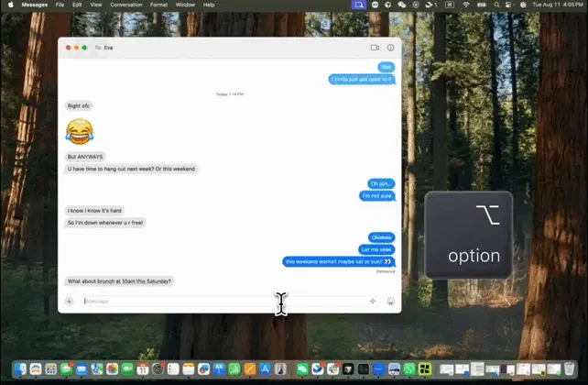Open Wi-Fi status in menu bar
Screen dimensions: 588x385
pyautogui.click(x=466, y=5)
